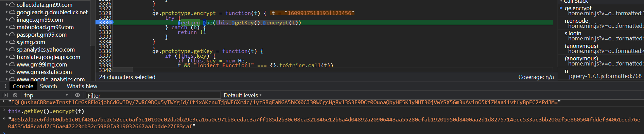
Task: Open the top execution context dropdown
Action: click(x=46, y=95)
